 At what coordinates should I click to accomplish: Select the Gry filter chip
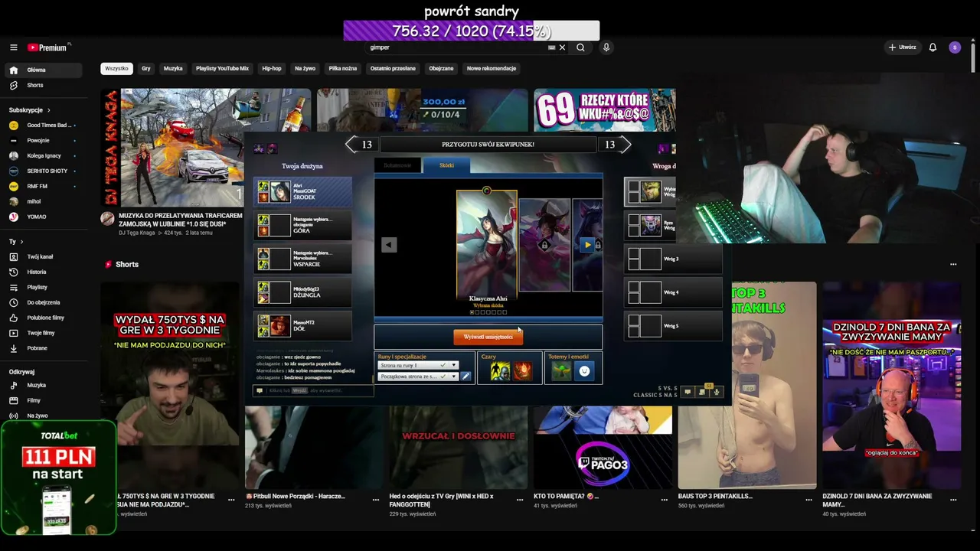[145, 69]
